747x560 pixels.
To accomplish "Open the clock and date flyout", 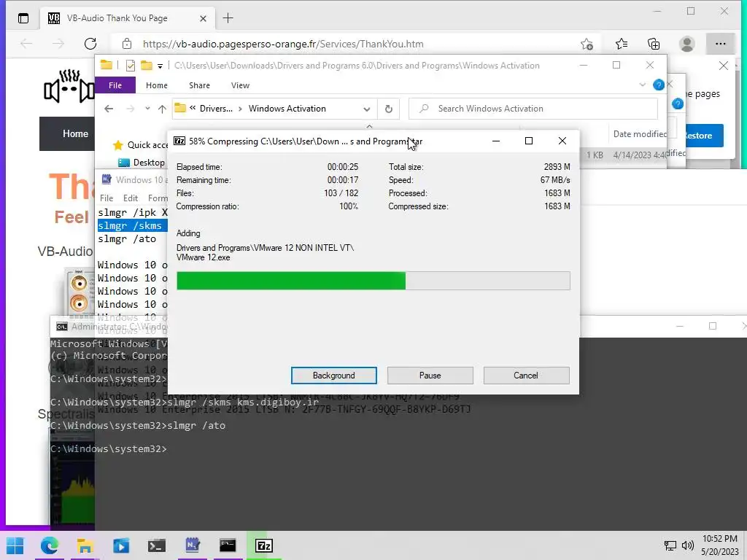I will [x=720, y=545].
